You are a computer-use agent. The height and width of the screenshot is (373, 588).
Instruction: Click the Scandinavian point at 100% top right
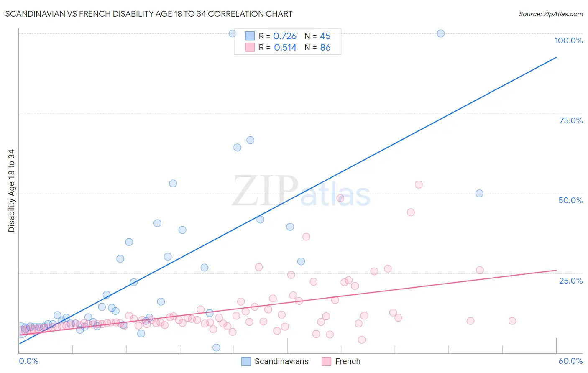[440, 33]
